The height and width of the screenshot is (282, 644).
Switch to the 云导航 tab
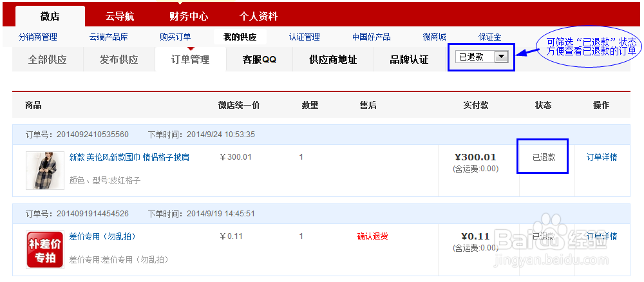coord(120,17)
